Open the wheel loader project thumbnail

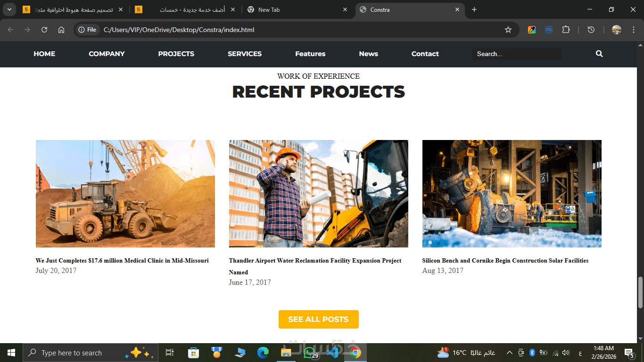[x=125, y=194]
